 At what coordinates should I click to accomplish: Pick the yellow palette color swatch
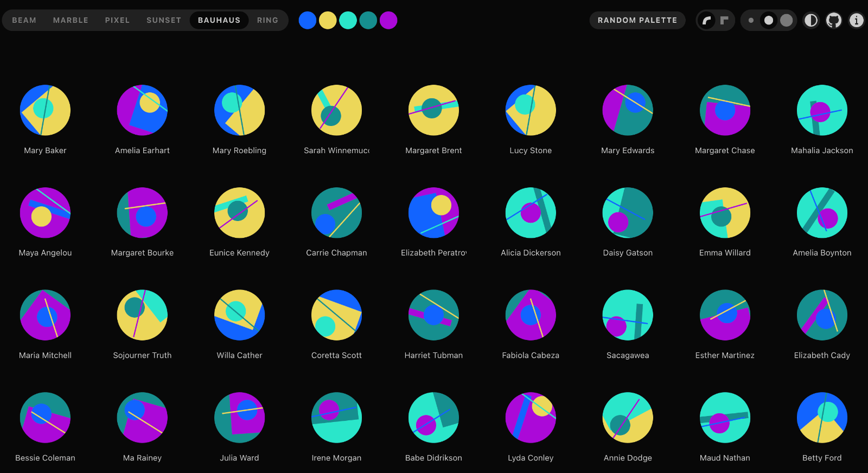click(x=328, y=21)
